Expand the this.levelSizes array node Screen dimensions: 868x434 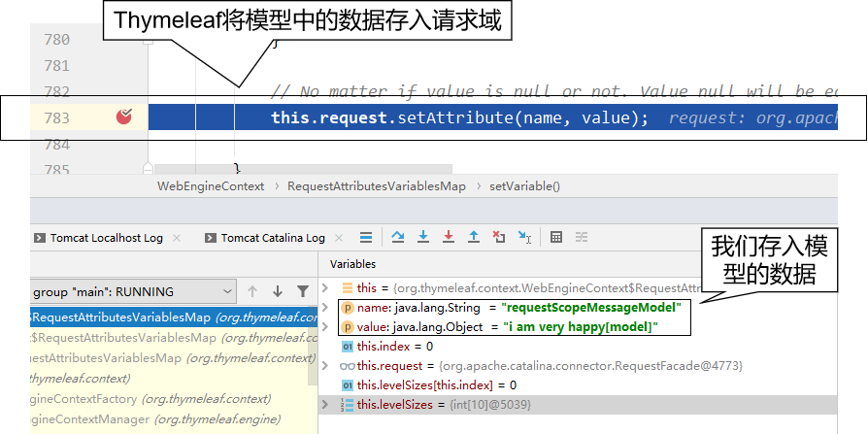click(326, 404)
